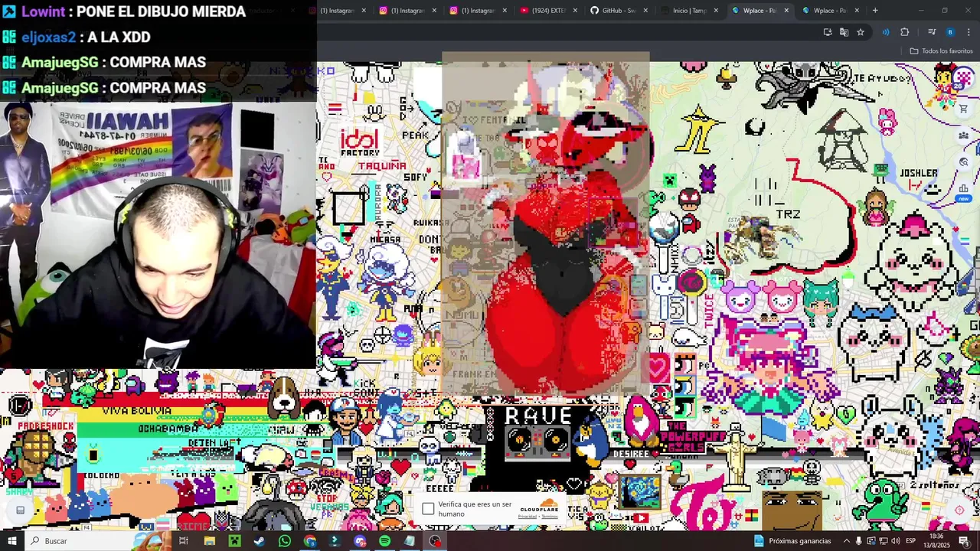Open File Explorer from the taskbar
Screen dimensions: 980x551
209,541
